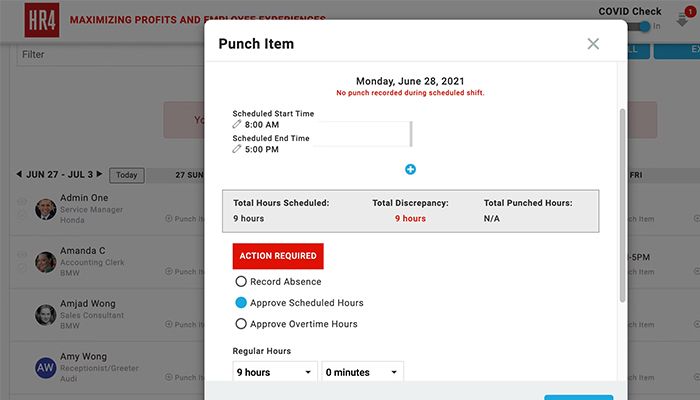Click the pencil icon beside Scheduled End Time
The width and height of the screenshot is (700, 400).
click(237, 150)
